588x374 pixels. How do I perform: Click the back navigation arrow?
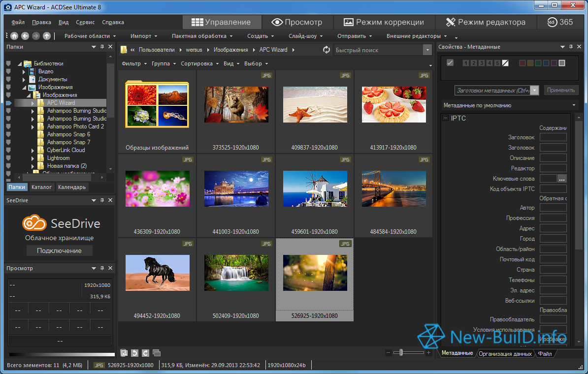[x=25, y=35]
